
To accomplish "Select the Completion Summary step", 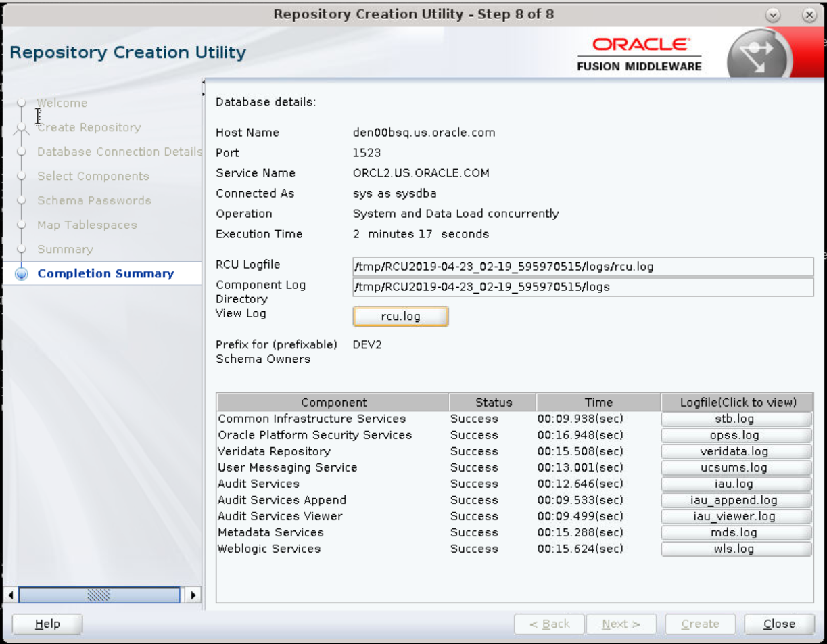I will [x=105, y=273].
